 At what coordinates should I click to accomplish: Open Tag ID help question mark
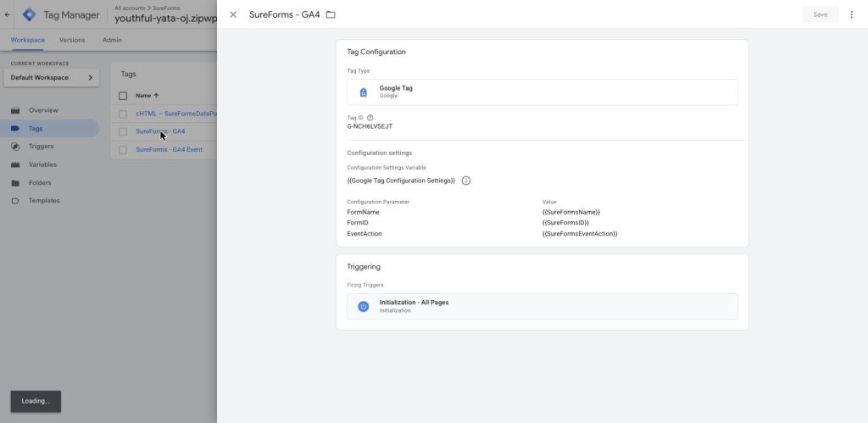pyautogui.click(x=370, y=117)
